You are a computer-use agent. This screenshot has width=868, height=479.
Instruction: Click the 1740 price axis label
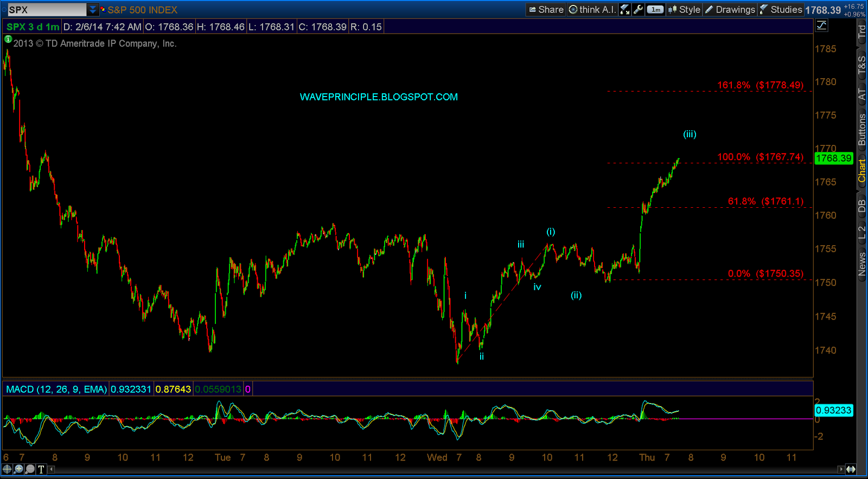(x=826, y=350)
